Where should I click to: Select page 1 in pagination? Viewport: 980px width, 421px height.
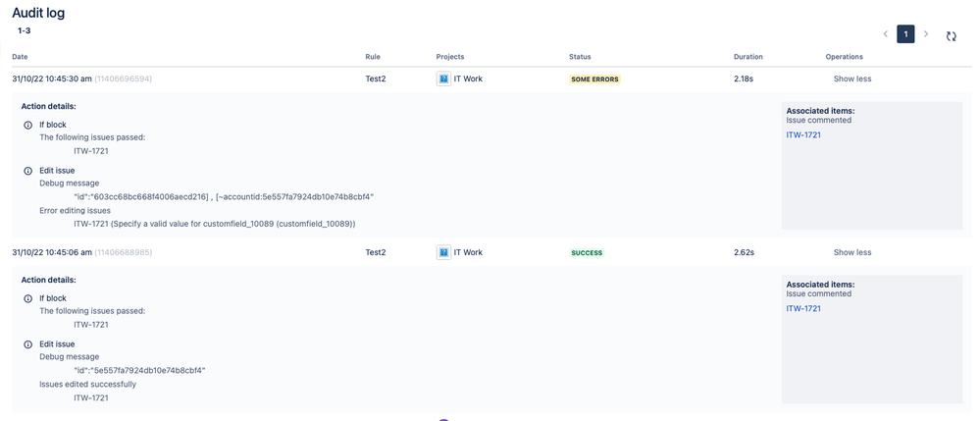[905, 33]
